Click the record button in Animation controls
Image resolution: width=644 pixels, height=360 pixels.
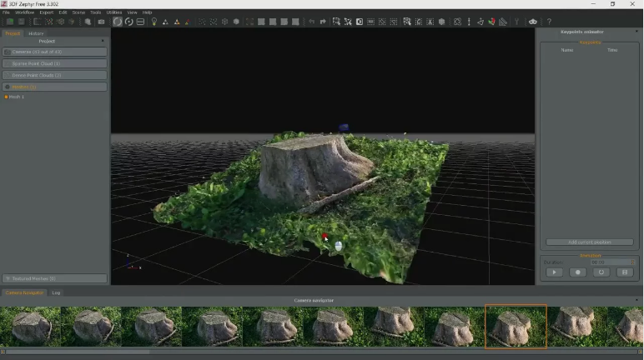(577, 272)
